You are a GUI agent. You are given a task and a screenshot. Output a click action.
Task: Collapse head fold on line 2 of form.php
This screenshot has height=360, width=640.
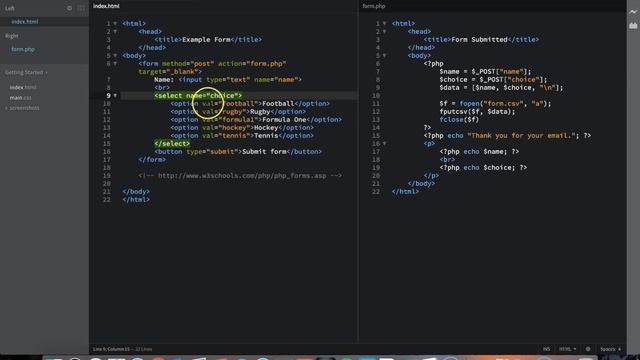coord(384,31)
